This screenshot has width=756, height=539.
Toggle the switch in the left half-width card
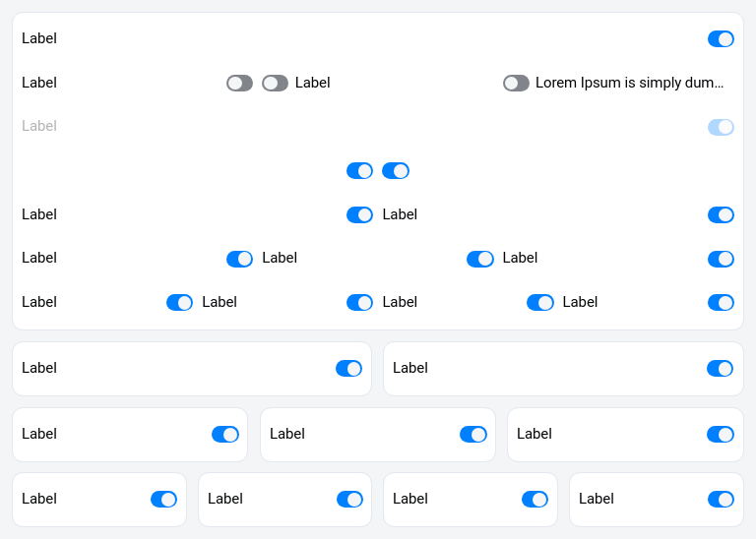click(x=348, y=369)
